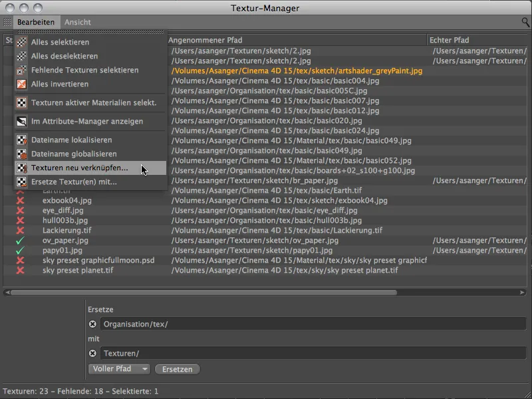Click the scrollbar left arrow
Image resolution: width=532 pixels, height=399 pixels.
pyautogui.click(x=7, y=293)
